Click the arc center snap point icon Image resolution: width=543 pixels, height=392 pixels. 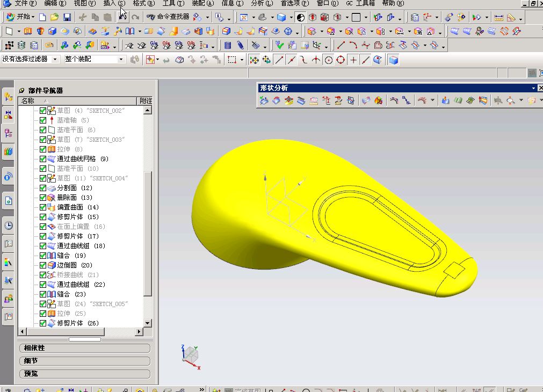pyautogui.click(x=329, y=60)
